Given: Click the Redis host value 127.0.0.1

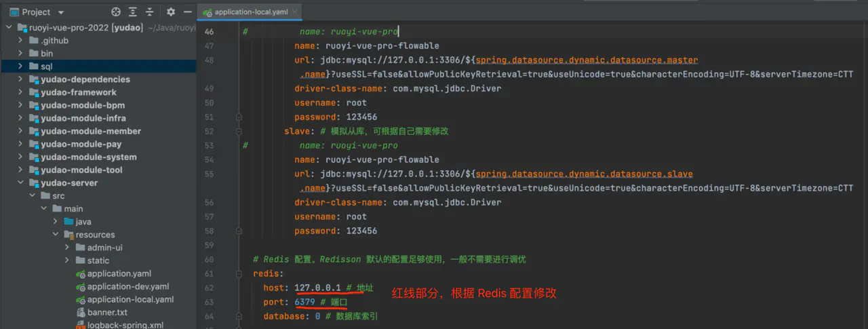Looking at the screenshot, I should click(x=317, y=288).
